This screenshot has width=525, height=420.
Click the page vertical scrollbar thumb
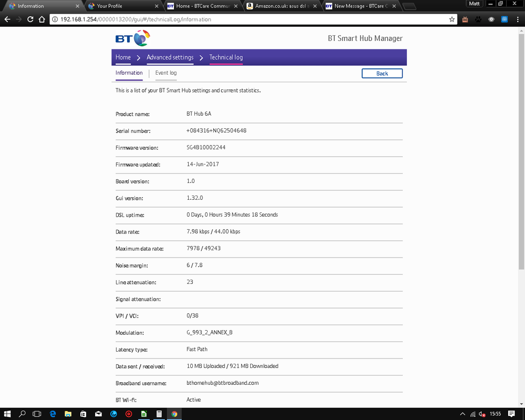pyautogui.click(x=521, y=152)
